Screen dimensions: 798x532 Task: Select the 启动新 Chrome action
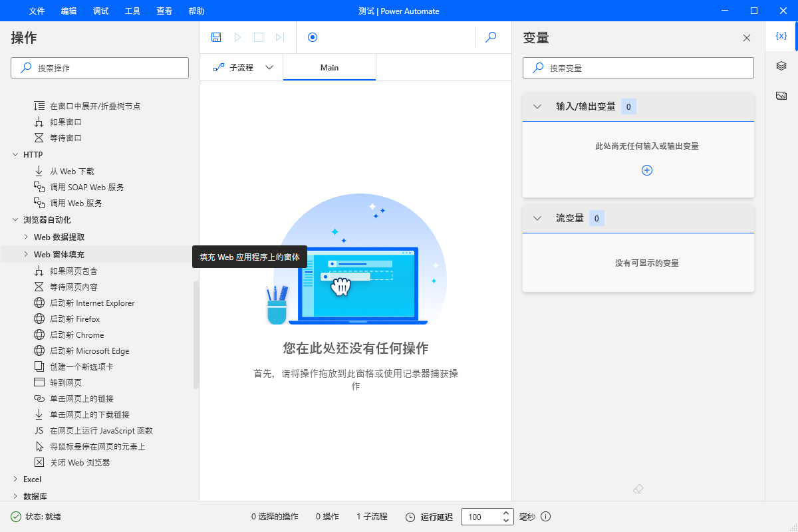[x=76, y=335]
